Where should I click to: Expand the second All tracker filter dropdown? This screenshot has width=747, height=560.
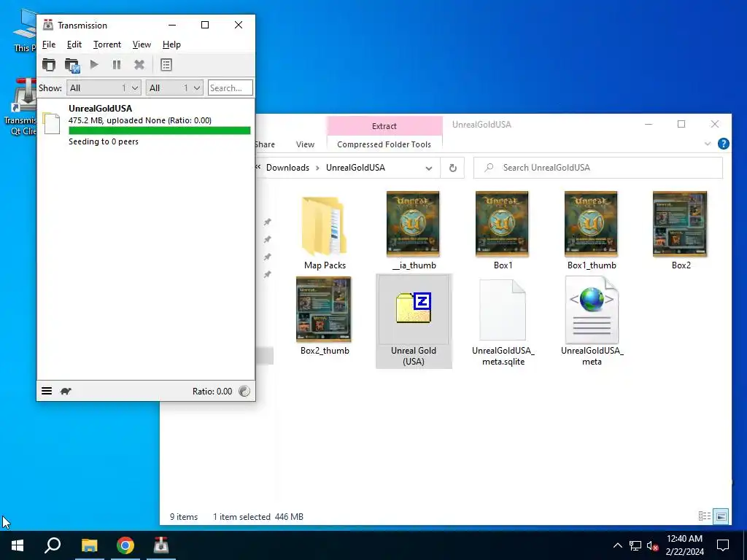pos(174,88)
